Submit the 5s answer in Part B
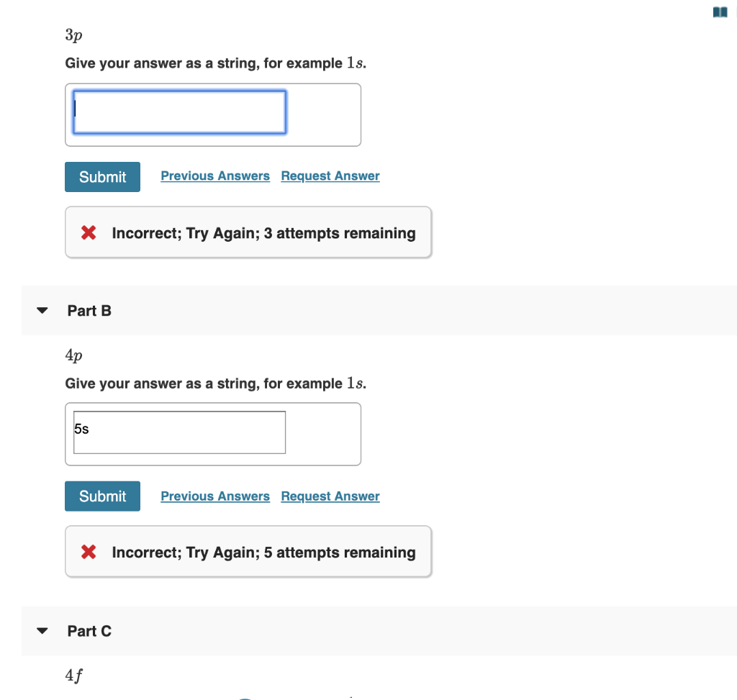Viewport: 737px width, 700px height. pyautogui.click(x=102, y=496)
